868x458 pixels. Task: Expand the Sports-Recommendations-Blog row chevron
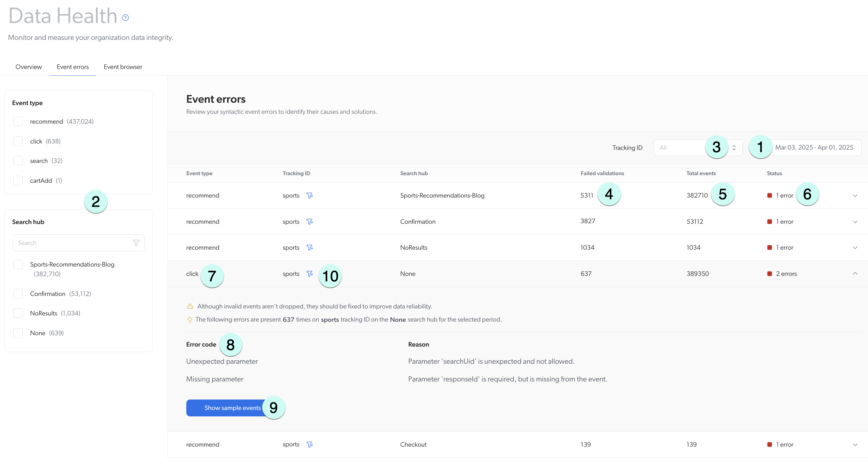[x=855, y=196]
